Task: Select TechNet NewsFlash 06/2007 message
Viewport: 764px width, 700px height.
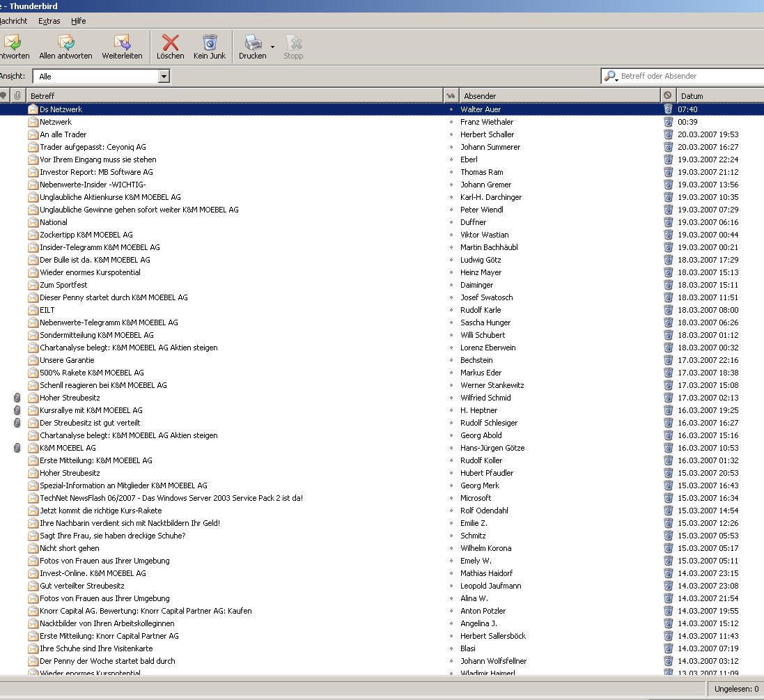Action: pos(171,498)
